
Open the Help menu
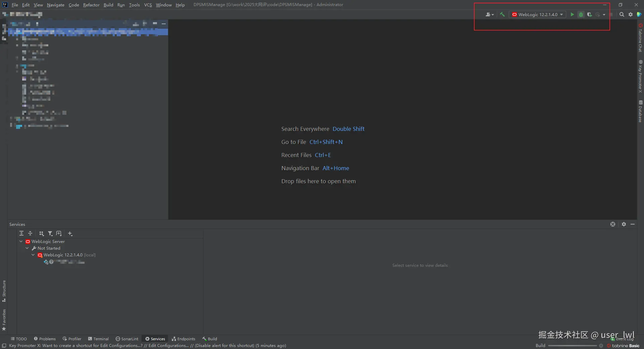[180, 5]
